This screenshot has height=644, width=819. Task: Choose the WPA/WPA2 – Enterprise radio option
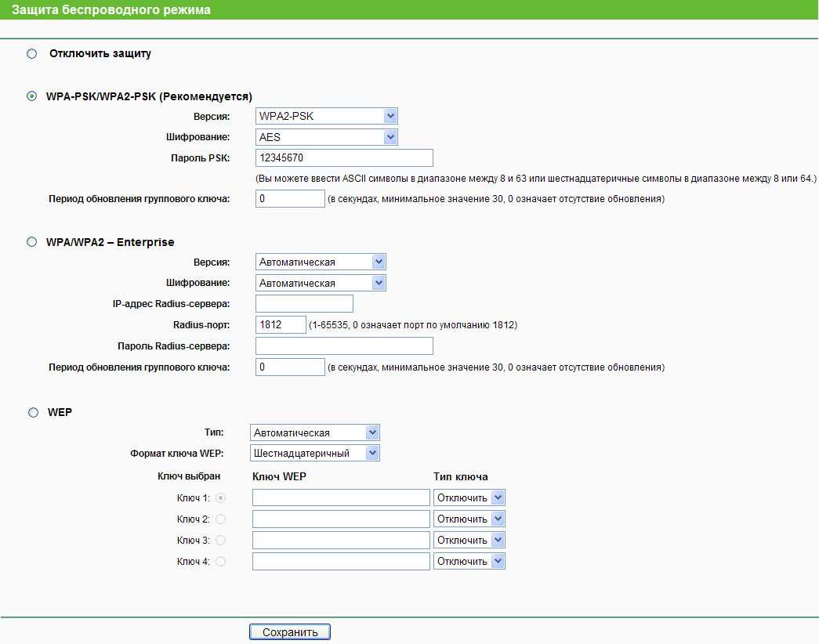(32, 242)
